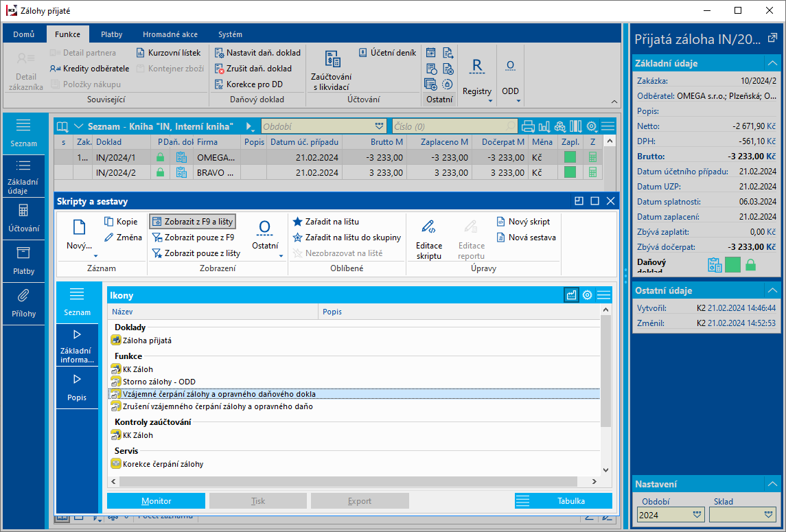
Task: Click the Zrušit daň. doklad icon
Action: tap(219, 69)
